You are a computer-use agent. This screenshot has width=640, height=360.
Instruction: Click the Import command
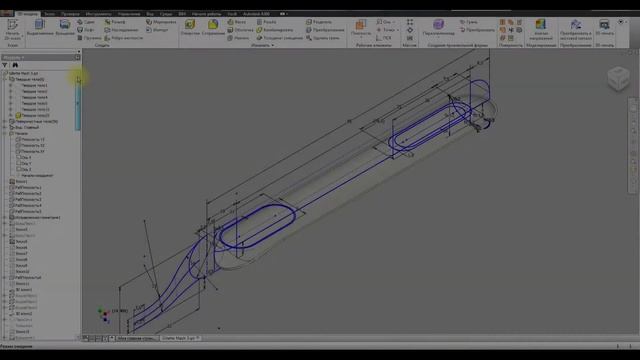157,30
